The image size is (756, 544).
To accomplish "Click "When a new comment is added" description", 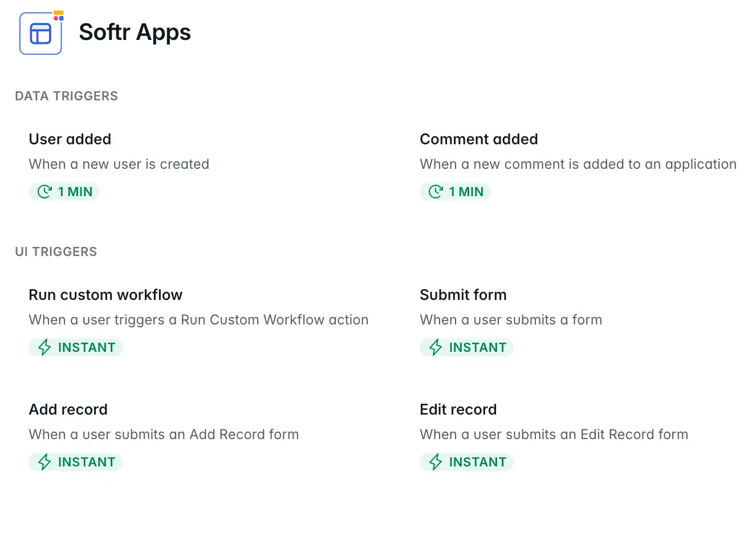I will coord(578,164).
